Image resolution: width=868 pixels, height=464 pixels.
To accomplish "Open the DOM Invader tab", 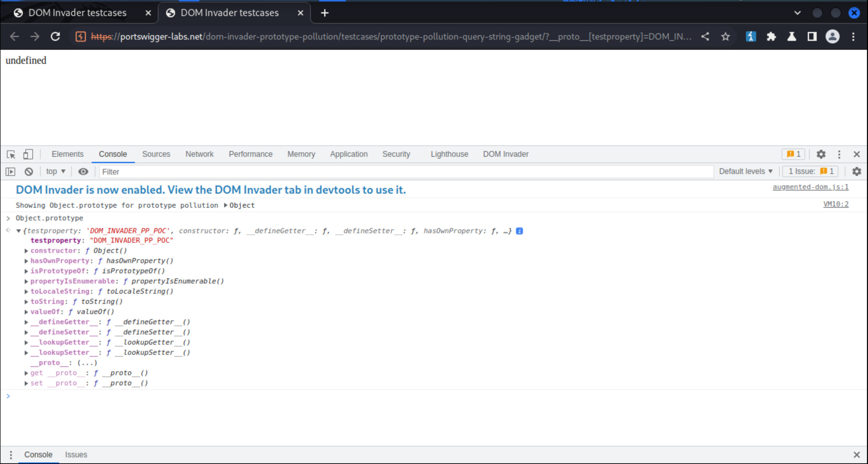I will 506,154.
